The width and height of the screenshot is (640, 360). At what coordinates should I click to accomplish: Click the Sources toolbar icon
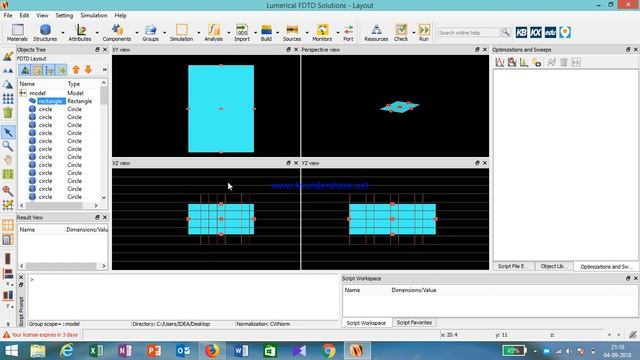click(292, 32)
